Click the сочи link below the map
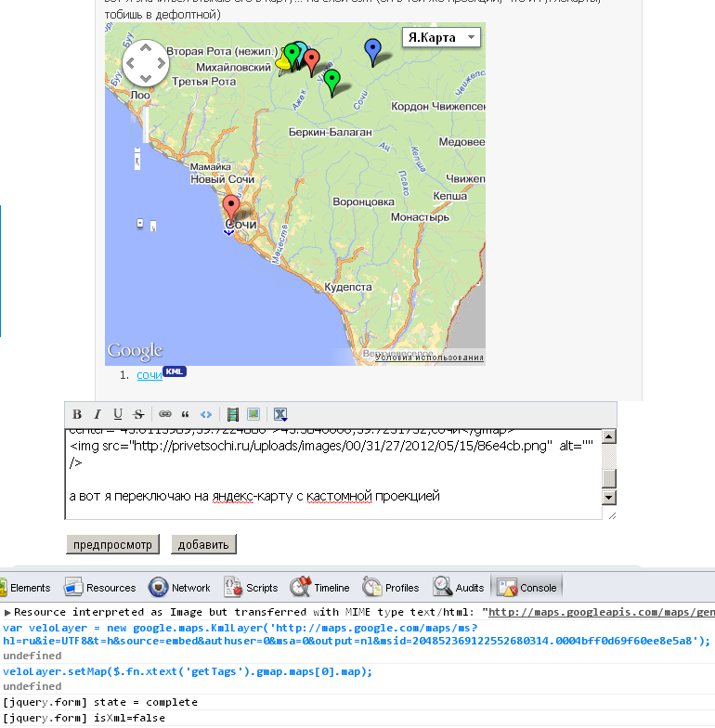 [x=149, y=375]
